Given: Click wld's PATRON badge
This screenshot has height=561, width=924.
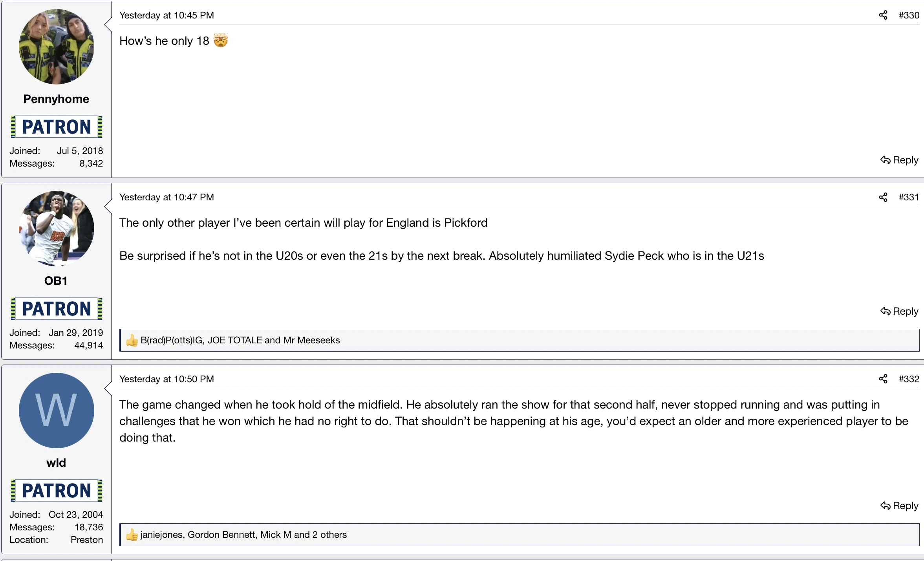Looking at the screenshot, I should pyautogui.click(x=56, y=491).
